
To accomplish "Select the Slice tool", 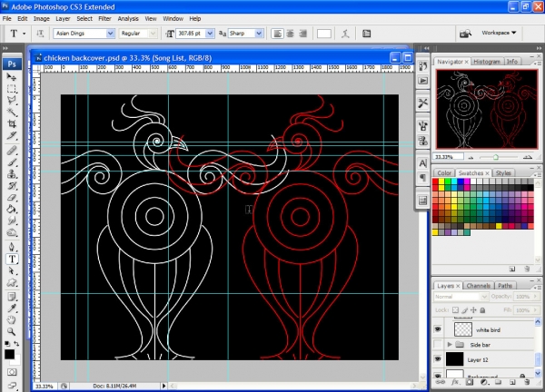I will [12, 135].
